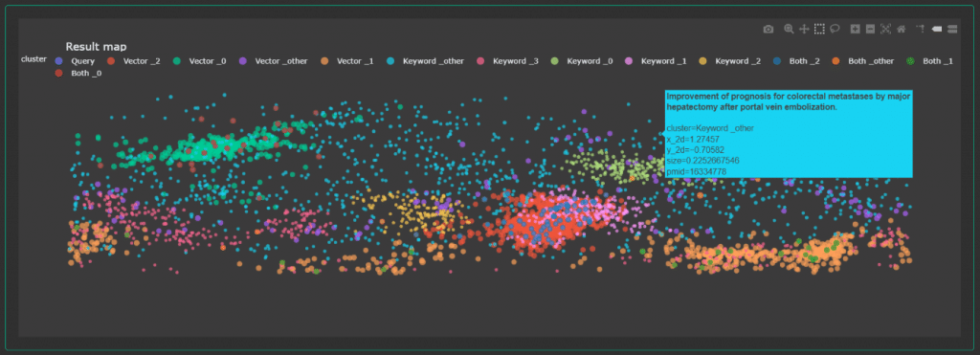This screenshot has width=980, height=355.
Task: Click the Zoom Out minus icon
Action: pyautogui.click(x=870, y=29)
